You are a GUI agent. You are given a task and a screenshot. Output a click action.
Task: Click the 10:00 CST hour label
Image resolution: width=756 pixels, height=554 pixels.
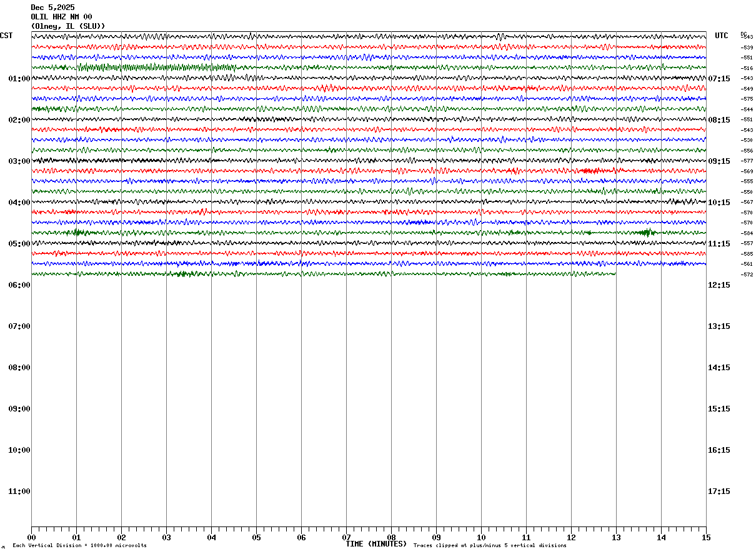(19, 450)
